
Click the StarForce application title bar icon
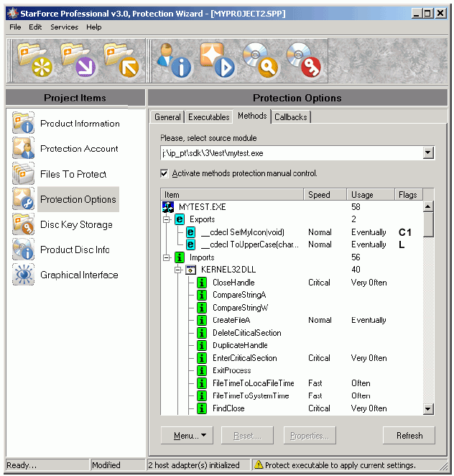click(13, 14)
